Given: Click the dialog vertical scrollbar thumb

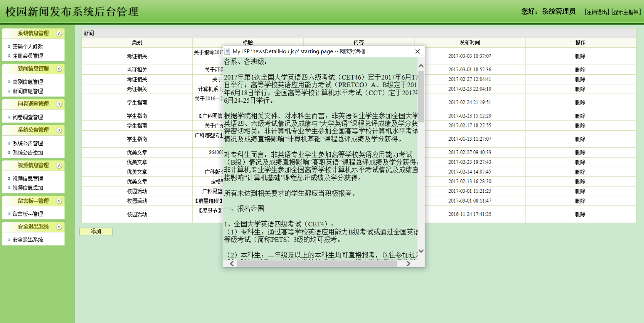Looking at the screenshot, I should (421, 96).
